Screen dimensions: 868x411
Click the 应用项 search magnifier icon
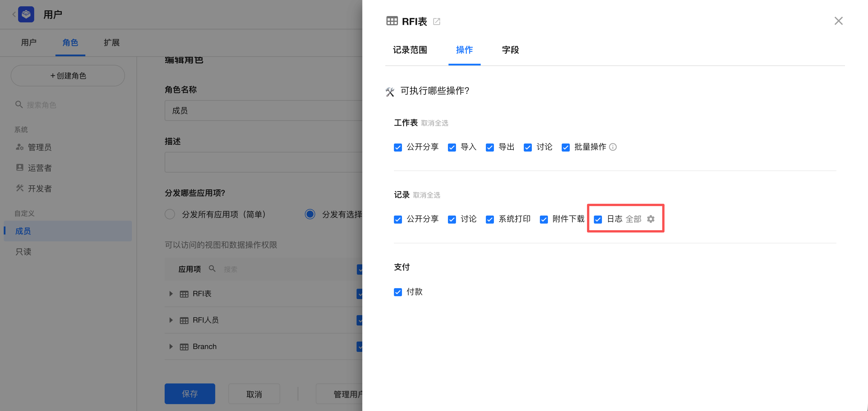(x=212, y=269)
